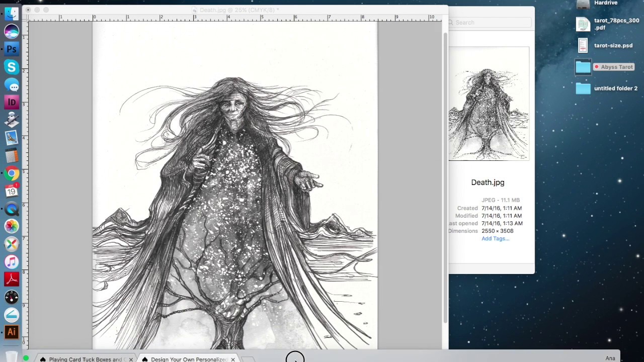
Task: Click the Death artwork on Photoshop canvas
Action: 235,186
